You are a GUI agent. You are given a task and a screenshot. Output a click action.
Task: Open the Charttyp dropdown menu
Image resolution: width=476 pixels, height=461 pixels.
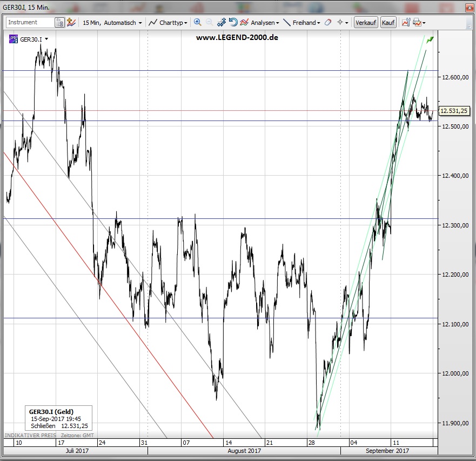coord(167,23)
